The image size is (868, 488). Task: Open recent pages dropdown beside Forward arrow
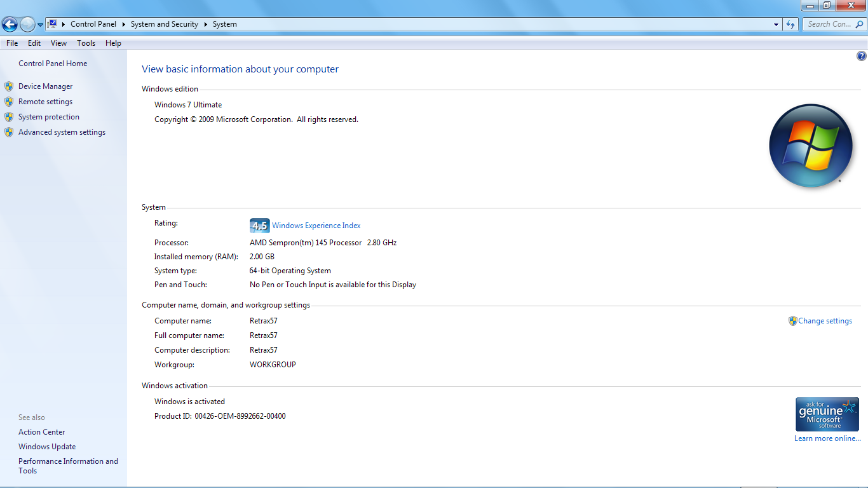(x=40, y=25)
